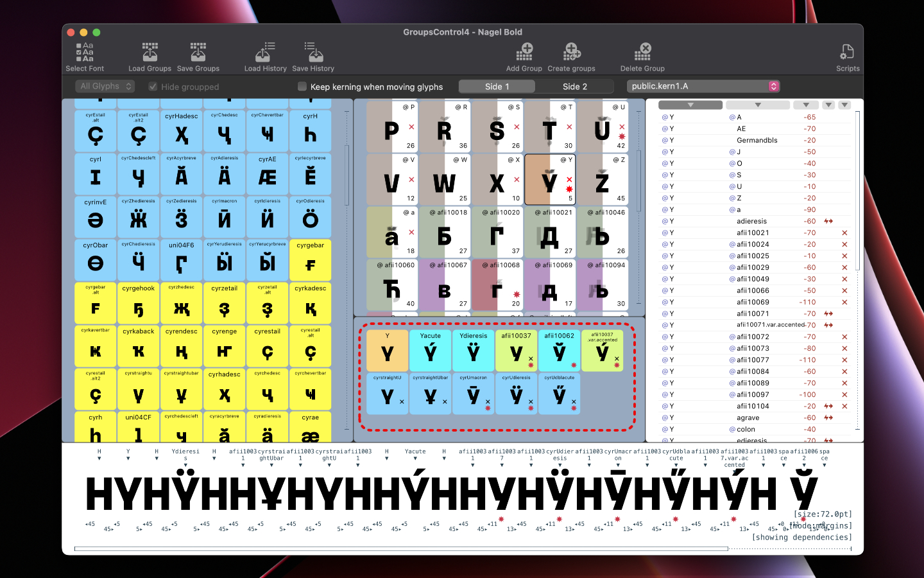Switch to the Side 1 tab

tap(497, 87)
